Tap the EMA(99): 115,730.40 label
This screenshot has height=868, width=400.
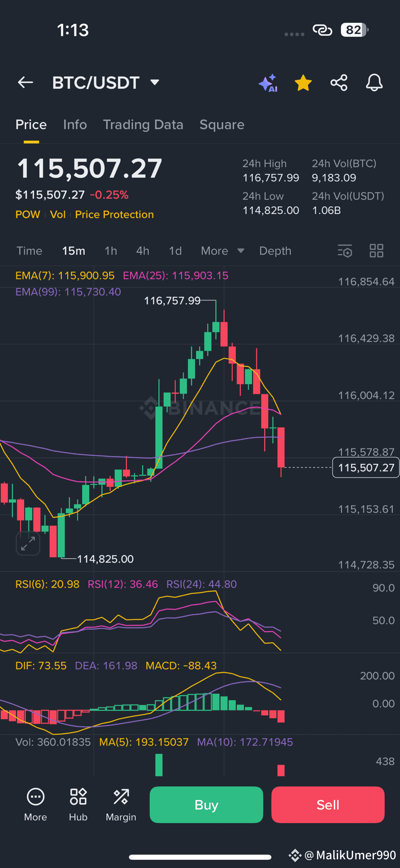(x=68, y=292)
